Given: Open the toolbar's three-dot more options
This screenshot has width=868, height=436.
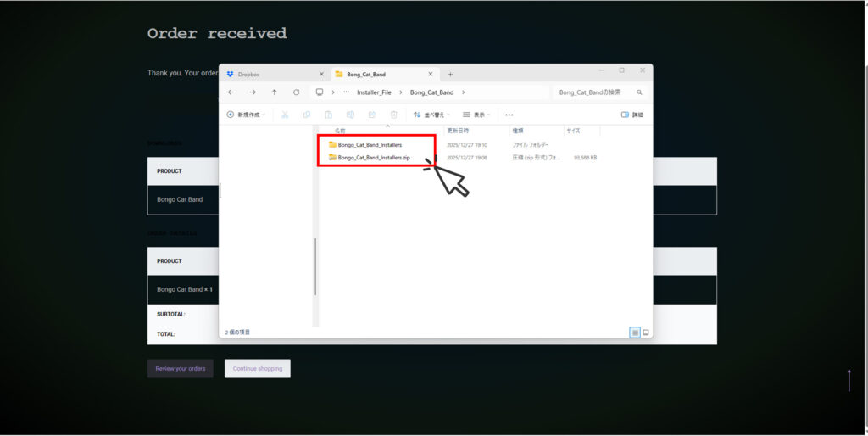Looking at the screenshot, I should (509, 115).
